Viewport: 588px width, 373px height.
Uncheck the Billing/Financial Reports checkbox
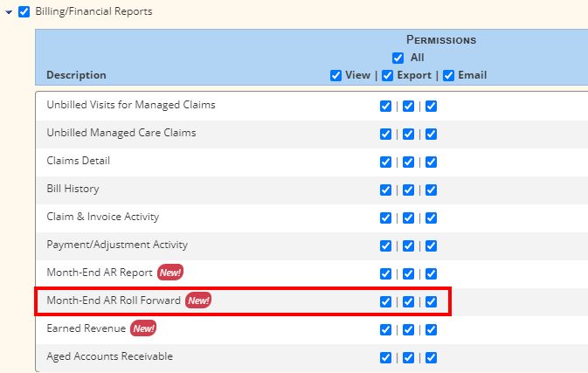click(24, 11)
